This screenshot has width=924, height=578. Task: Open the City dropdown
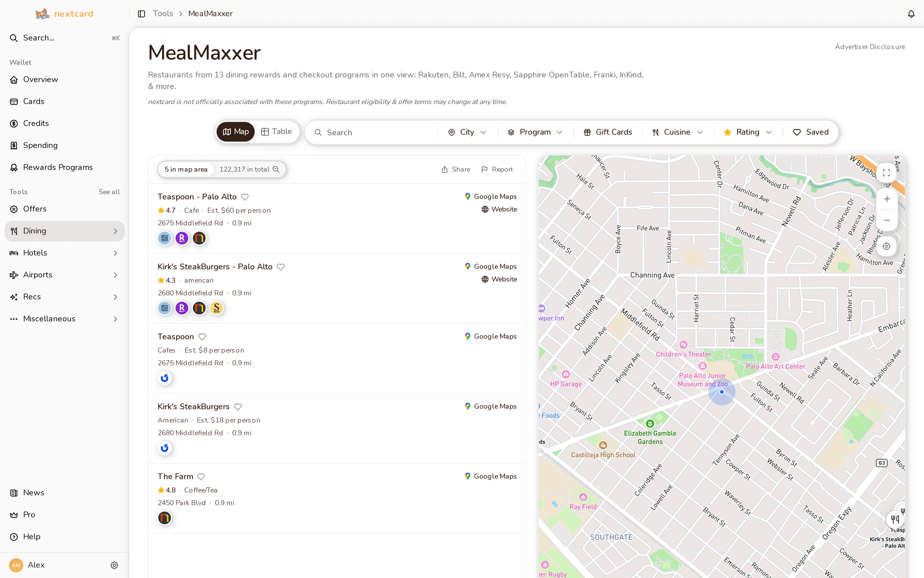467,132
